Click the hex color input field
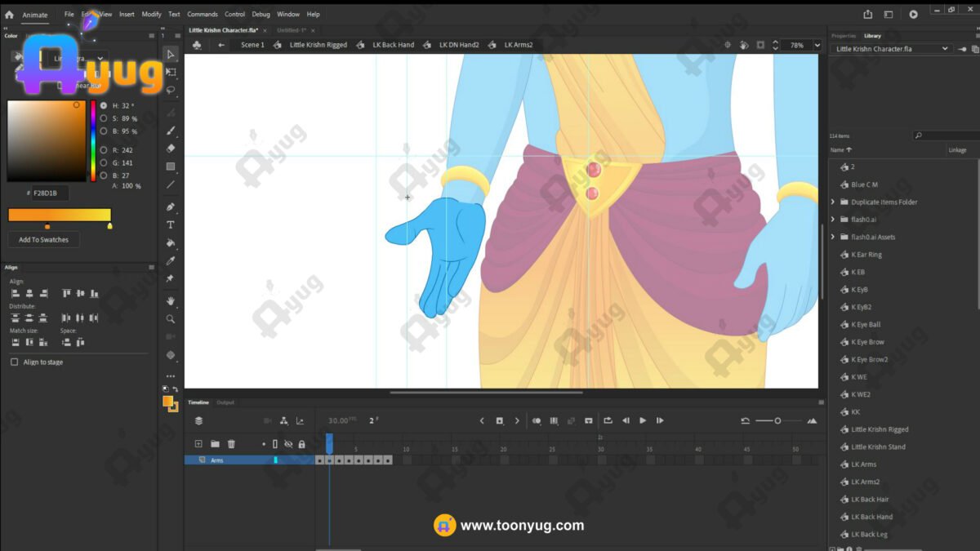Image resolution: width=980 pixels, height=551 pixels. 51,193
